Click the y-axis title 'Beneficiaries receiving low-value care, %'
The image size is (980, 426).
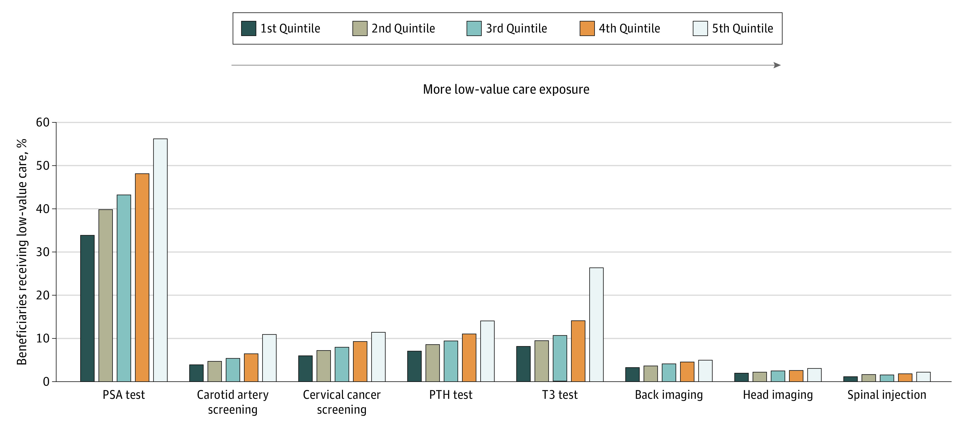22,252
